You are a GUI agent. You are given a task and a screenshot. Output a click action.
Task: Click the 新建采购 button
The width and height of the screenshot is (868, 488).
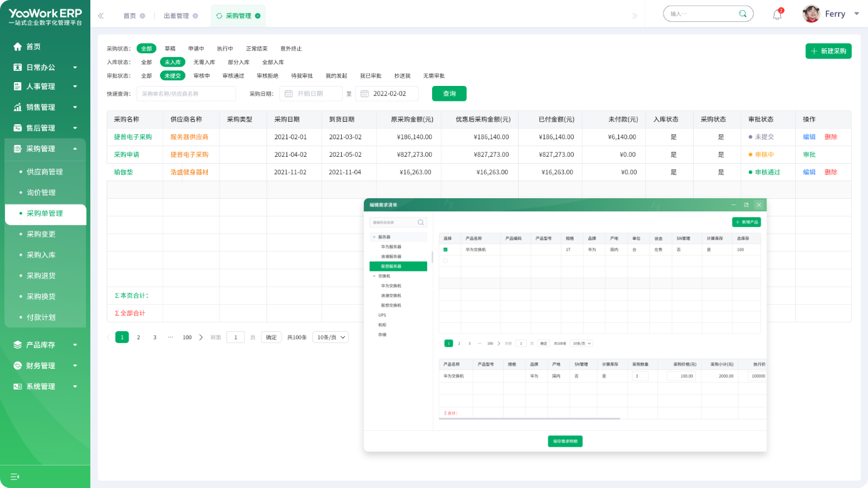(828, 51)
